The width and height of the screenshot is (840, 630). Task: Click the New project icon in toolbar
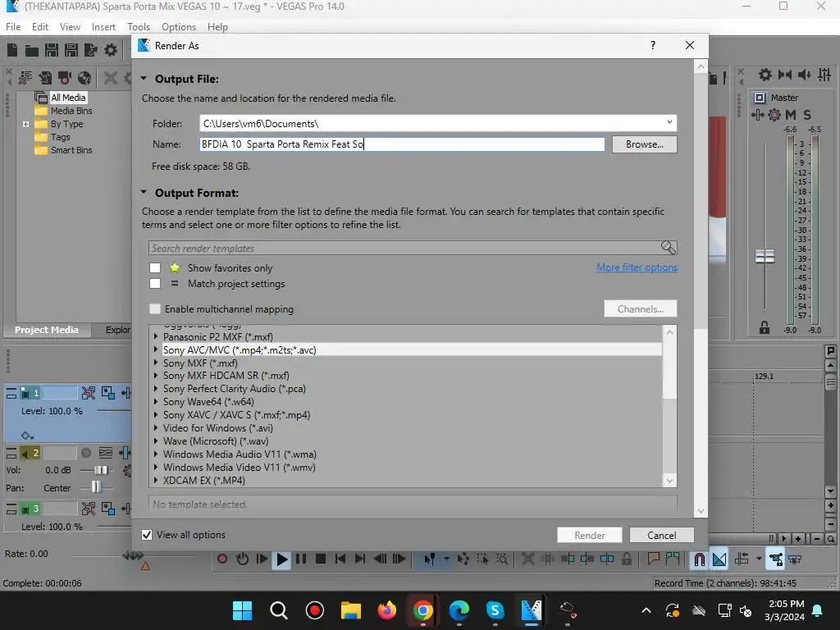pos(12,50)
